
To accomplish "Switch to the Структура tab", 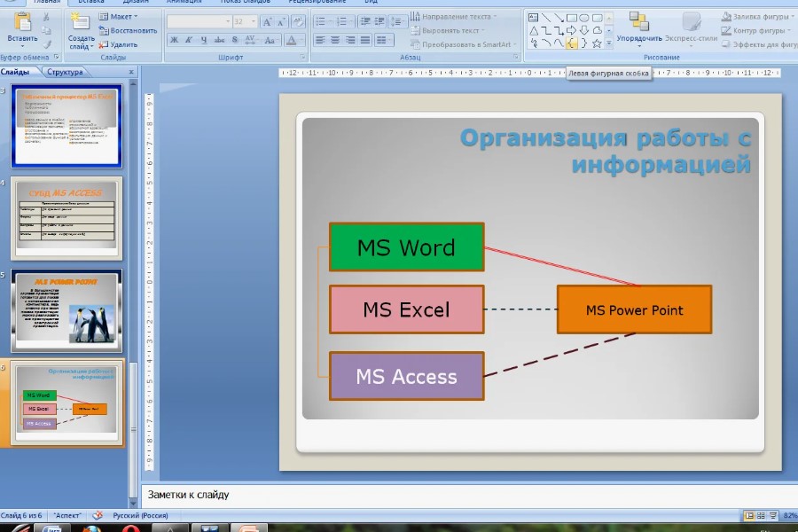I will (65, 72).
